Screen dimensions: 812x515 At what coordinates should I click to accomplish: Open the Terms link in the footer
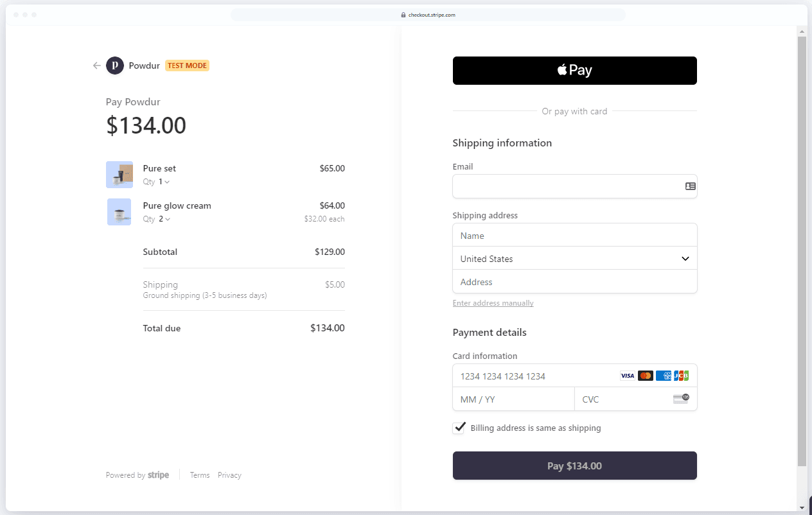click(x=199, y=475)
